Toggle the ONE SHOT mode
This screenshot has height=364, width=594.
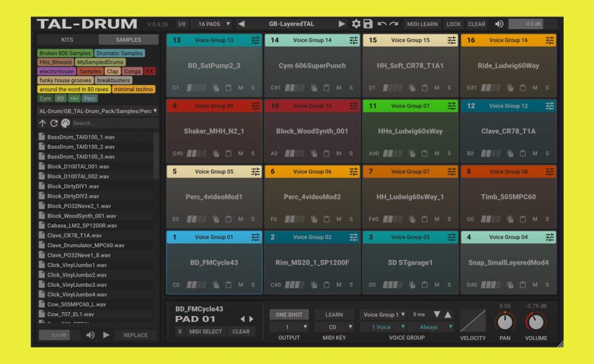point(289,315)
